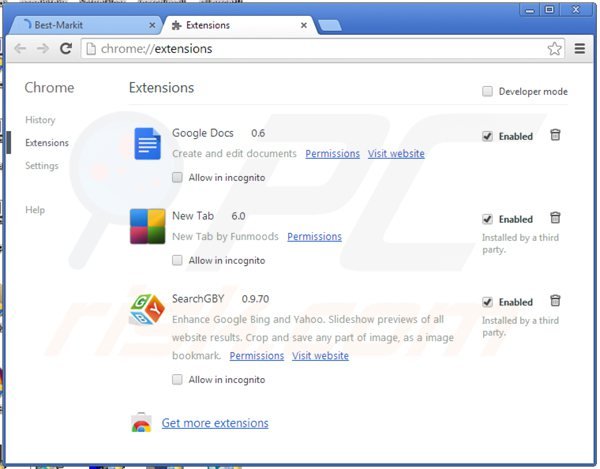The height and width of the screenshot is (469, 600).
Task: Click the Chrome Web Store bag icon
Action: (x=141, y=422)
